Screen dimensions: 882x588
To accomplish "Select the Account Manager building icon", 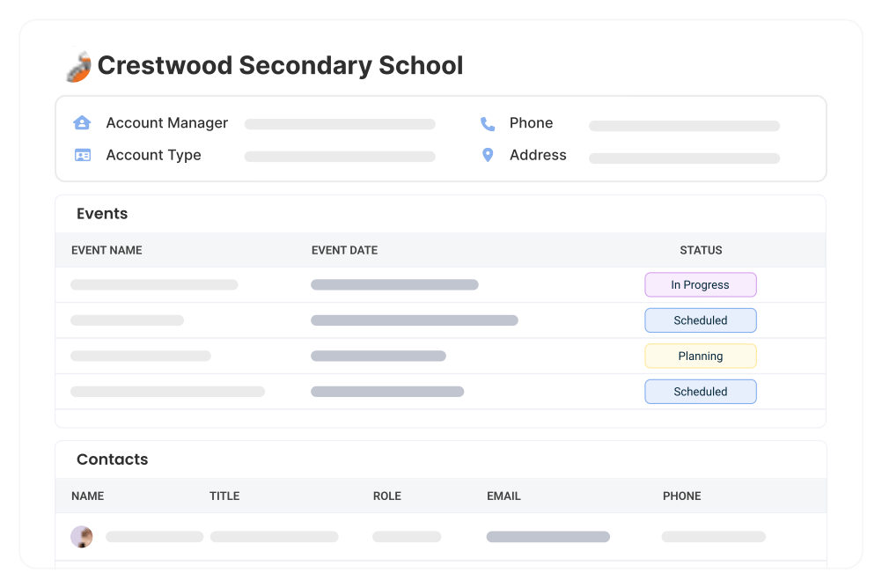I will (x=82, y=122).
